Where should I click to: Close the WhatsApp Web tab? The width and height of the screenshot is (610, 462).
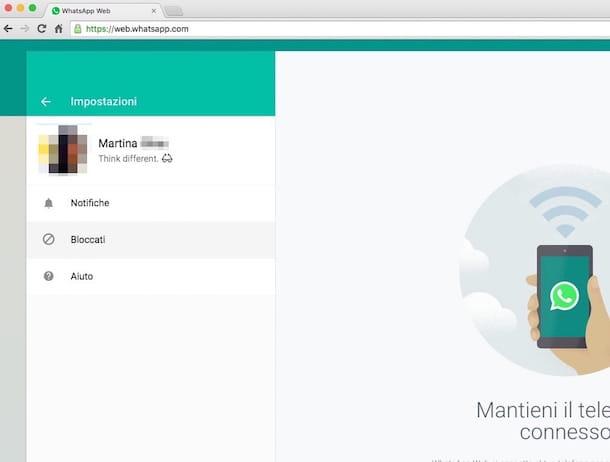click(x=154, y=11)
